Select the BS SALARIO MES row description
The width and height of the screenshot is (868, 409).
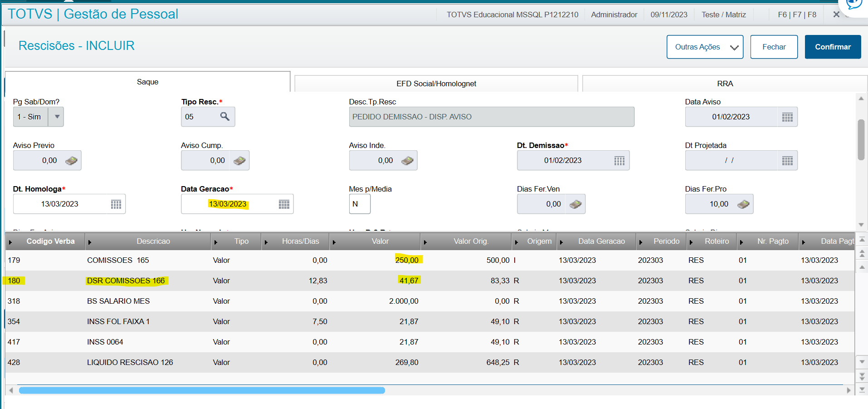click(118, 301)
